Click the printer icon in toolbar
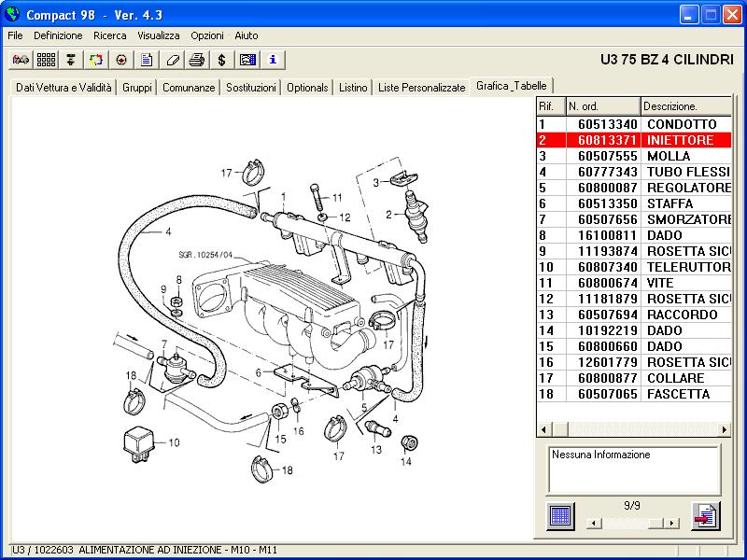This screenshot has width=747, height=560. [x=197, y=60]
